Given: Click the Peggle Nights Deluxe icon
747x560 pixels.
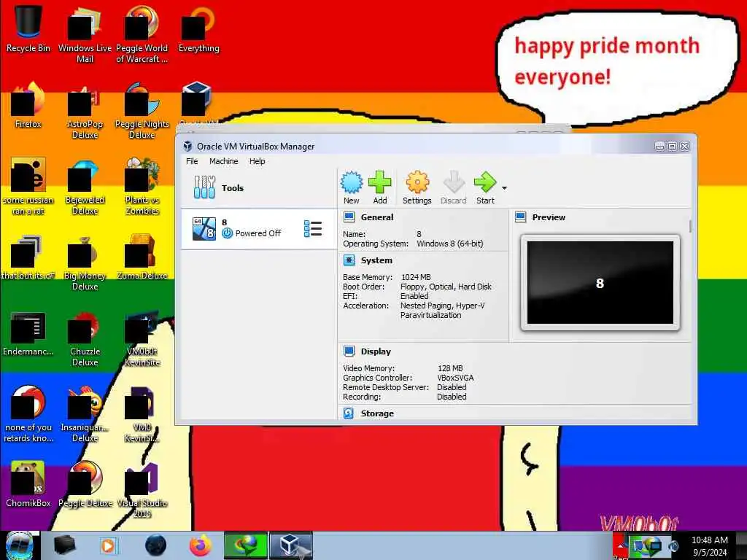Looking at the screenshot, I should coord(142,111).
